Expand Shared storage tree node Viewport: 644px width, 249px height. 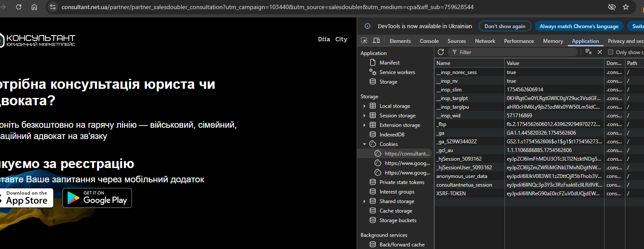click(x=364, y=201)
